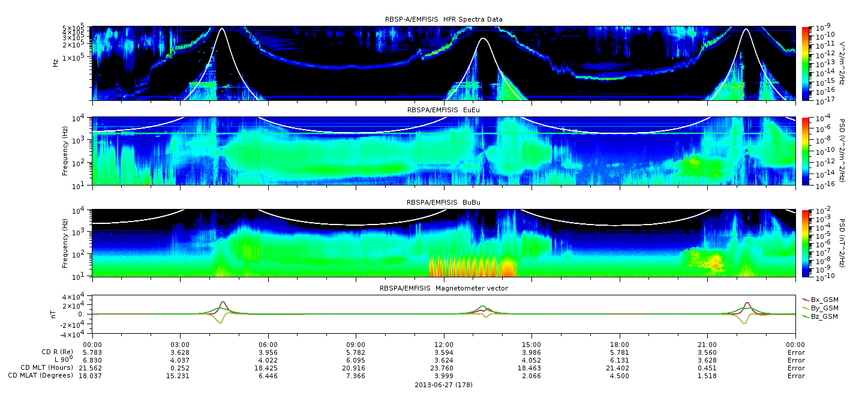The image size is (868, 395).
Task: Click the CD MLT (Hours) row label
Action: (x=47, y=368)
